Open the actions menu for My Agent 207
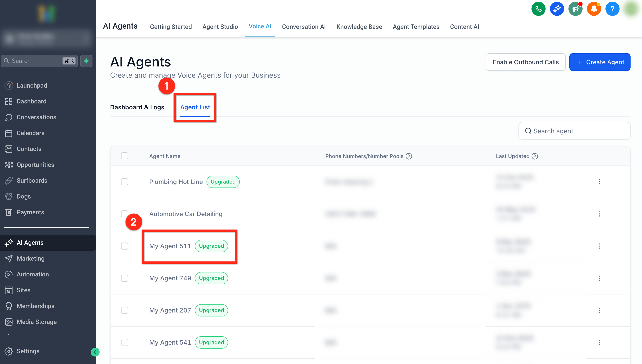The width and height of the screenshot is (642, 364). (600, 310)
